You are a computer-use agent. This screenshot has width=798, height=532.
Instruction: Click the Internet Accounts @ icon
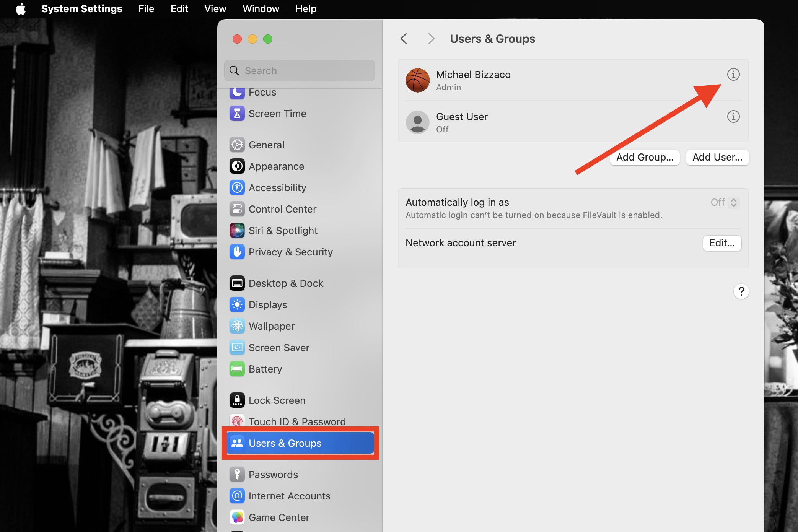click(237, 496)
